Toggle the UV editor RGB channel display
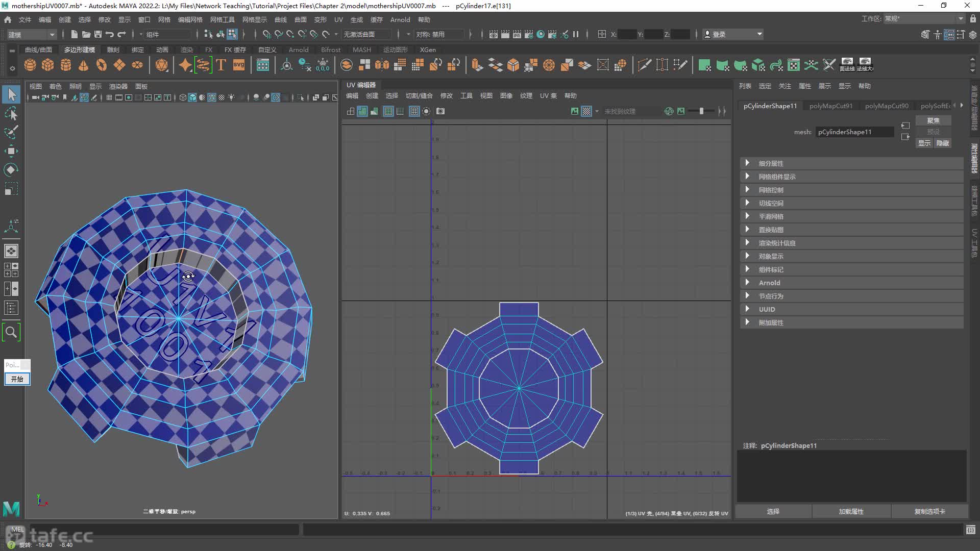Viewport: 980px width, 551px height. coord(669,111)
